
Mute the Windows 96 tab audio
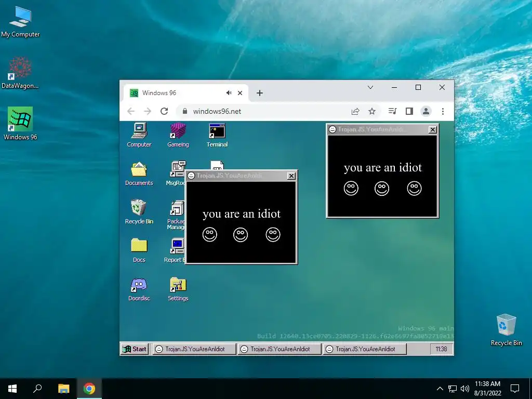pos(229,93)
